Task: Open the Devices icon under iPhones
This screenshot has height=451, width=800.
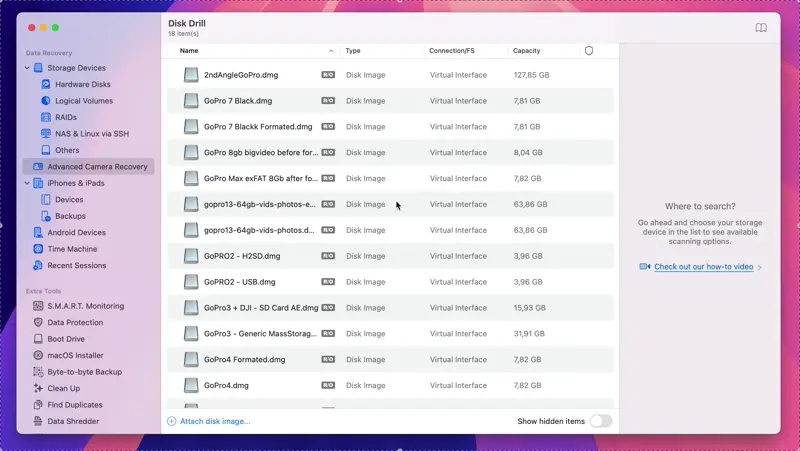Action: coord(46,199)
